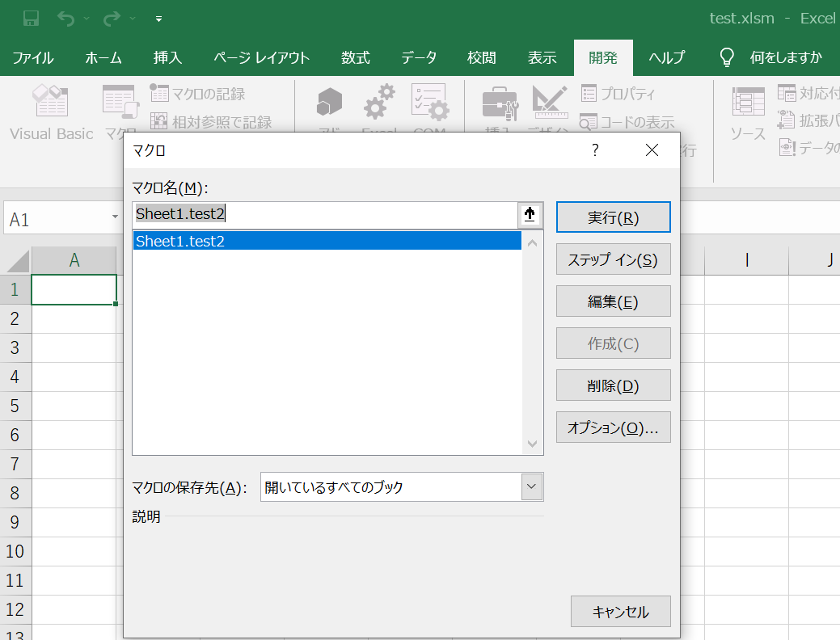Switch to the 数式 ribbon tab

355,57
